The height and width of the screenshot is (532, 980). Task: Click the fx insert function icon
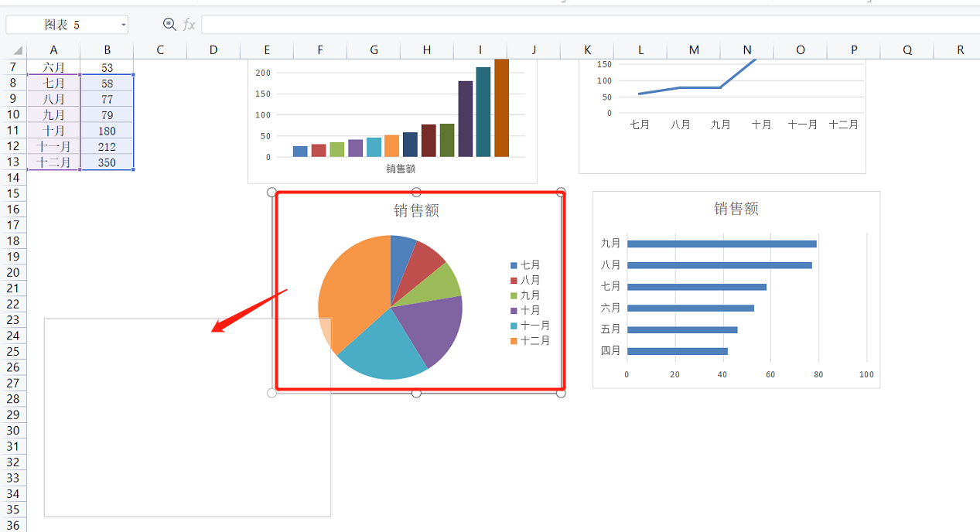190,25
